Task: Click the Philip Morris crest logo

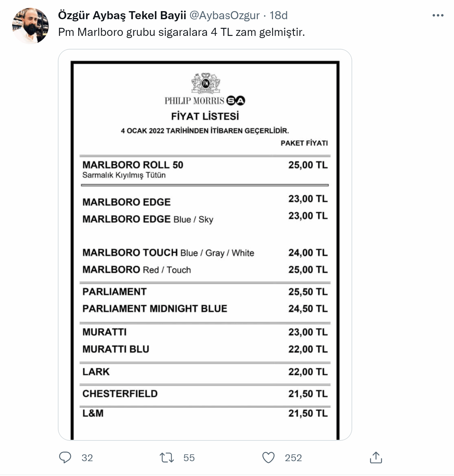Action: (206, 83)
